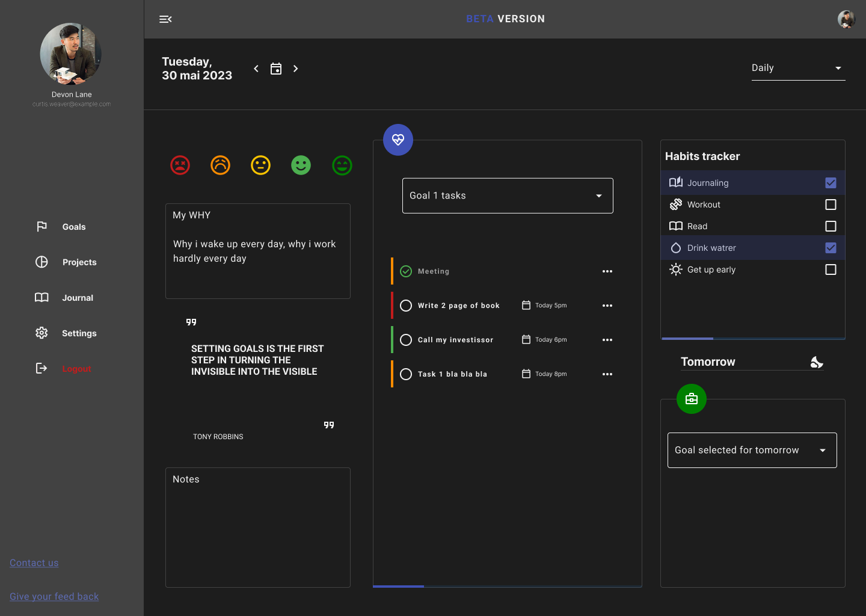Navigate to Goals in sidebar
Image resolution: width=866 pixels, height=616 pixels.
73,227
